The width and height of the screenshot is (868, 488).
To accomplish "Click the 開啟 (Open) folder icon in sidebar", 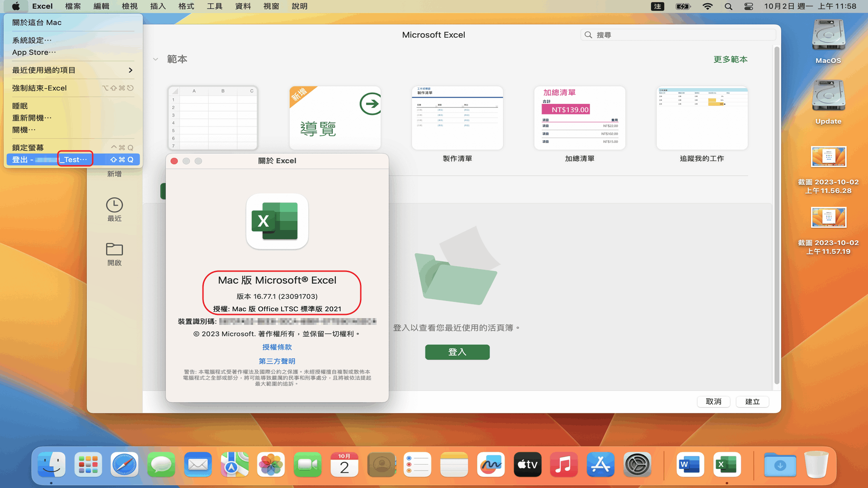I will pyautogui.click(x=114, y=249).
